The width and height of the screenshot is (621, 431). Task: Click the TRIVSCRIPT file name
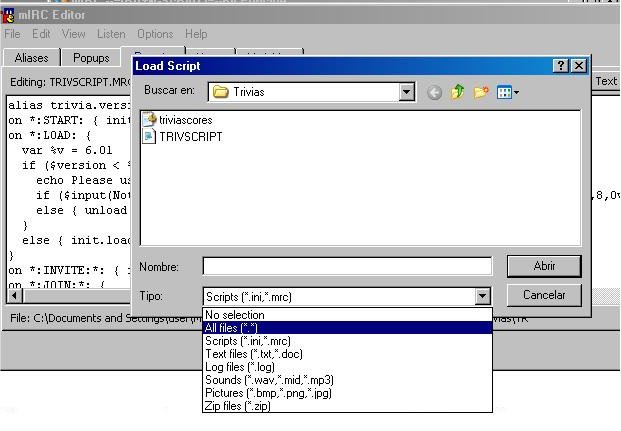click(190, 137)
